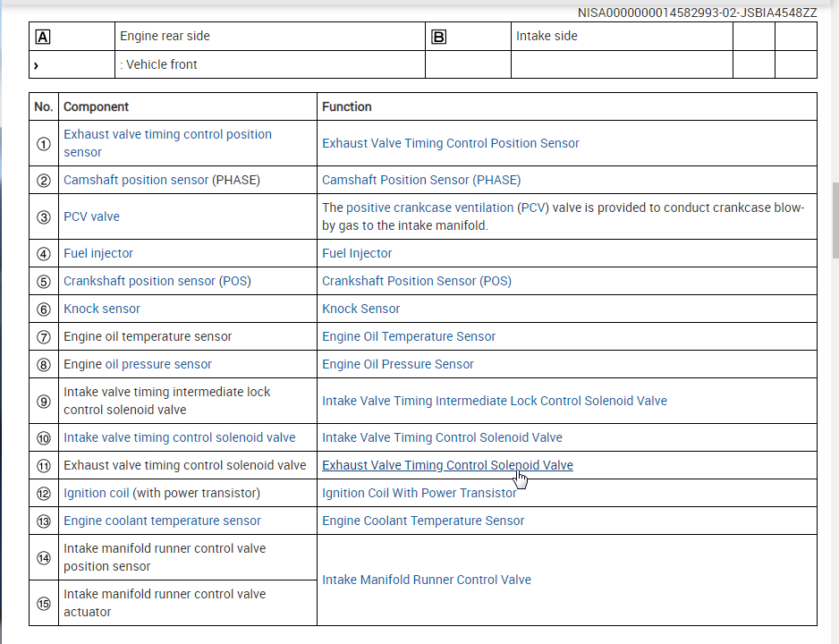Viewport: 839px width, 644px height.
Task: Open Intake Valve Timing Control Solenoid Valve function link
Action: coord(442,437)
